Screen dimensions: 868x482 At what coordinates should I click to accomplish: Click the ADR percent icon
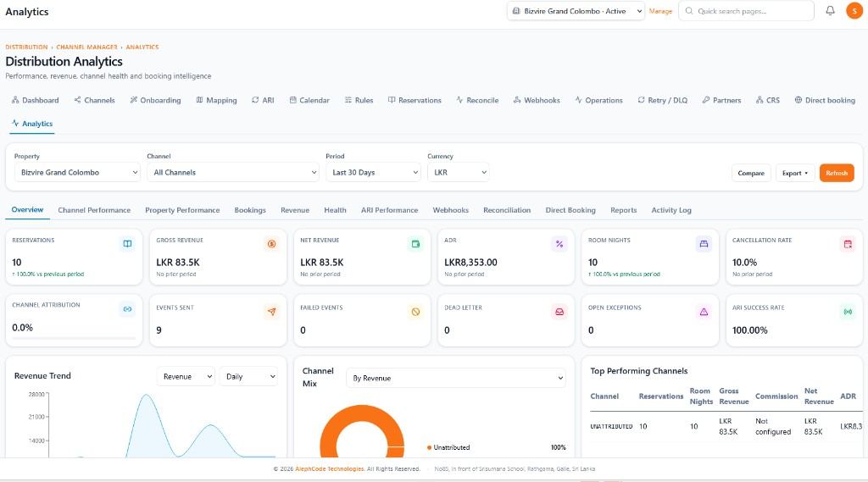pyautogui.click(x=559, y=244)
